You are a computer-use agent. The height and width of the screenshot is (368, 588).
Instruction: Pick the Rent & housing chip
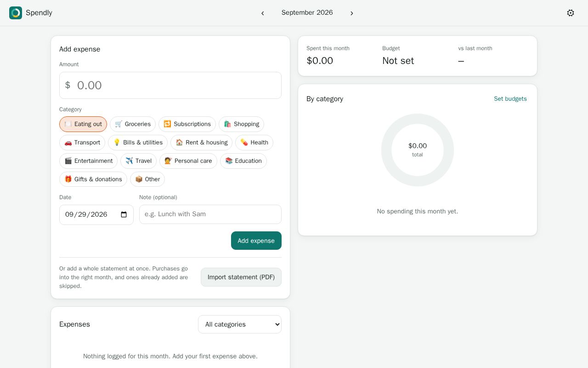pyautogui.click(x=201, y=143)
